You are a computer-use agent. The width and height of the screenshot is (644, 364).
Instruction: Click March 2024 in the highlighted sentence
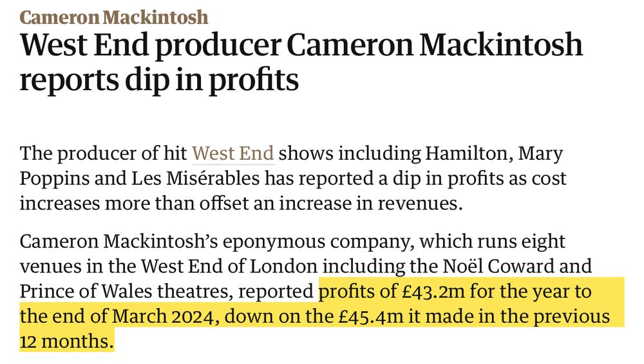164,316
